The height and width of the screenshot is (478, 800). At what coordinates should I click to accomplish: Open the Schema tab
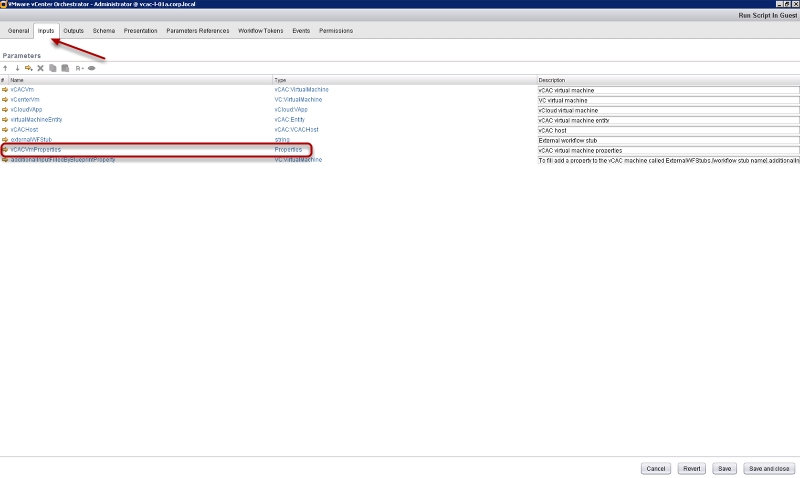104,31
